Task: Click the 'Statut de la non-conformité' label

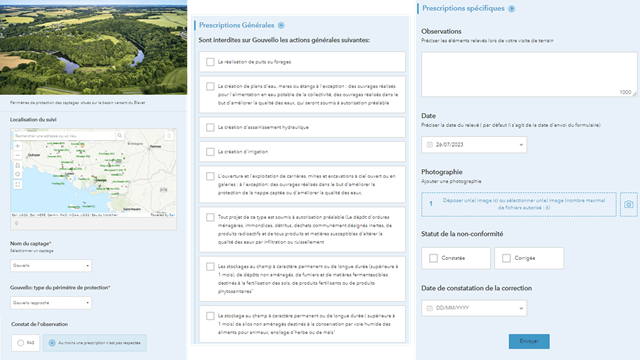Action: point(462,234)
